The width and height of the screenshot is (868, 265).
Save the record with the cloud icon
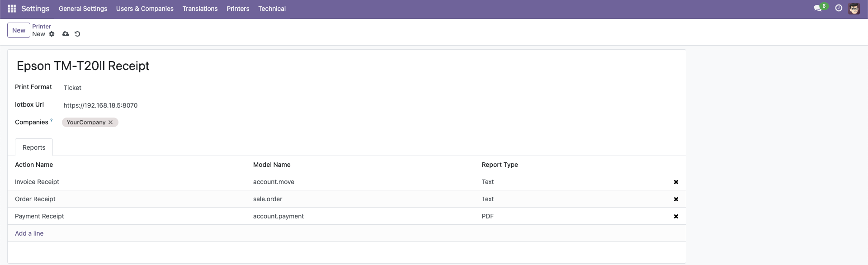[x=66, y=34]
